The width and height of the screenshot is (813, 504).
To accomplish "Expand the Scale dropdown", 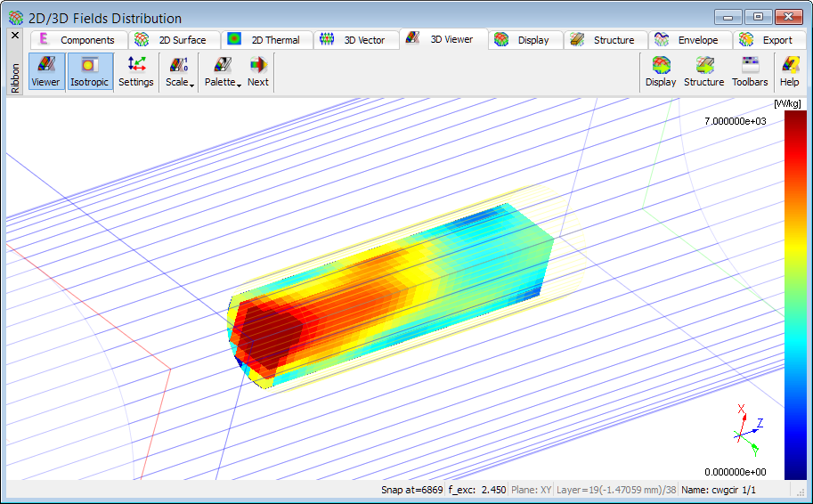I will pyautogui.click(x=179, y=72).
